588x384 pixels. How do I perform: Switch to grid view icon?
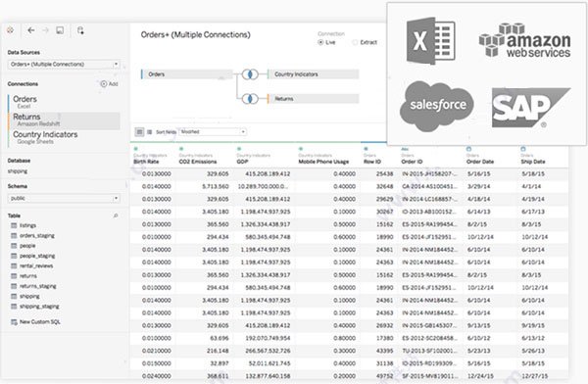coord(139,132)
